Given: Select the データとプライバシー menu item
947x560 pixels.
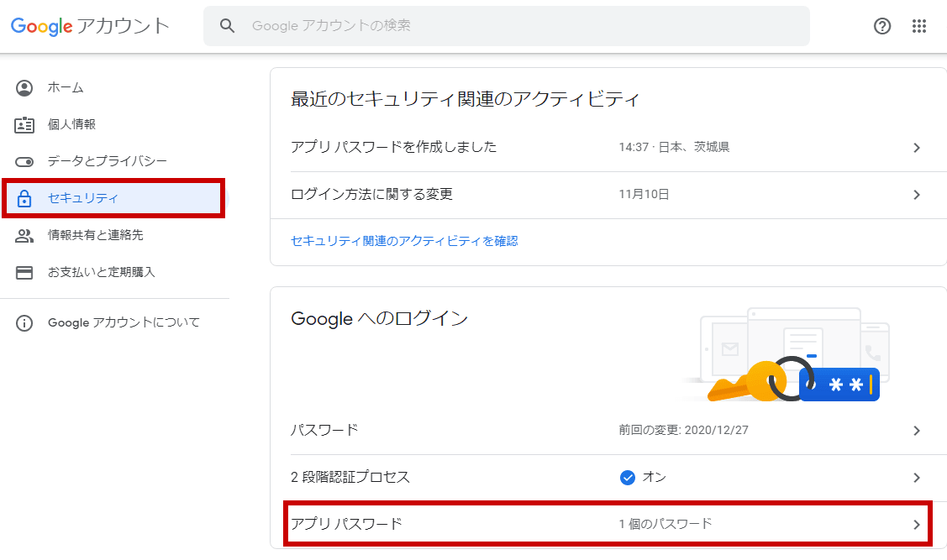Looking at the screenshot, I should pos(108,161).
